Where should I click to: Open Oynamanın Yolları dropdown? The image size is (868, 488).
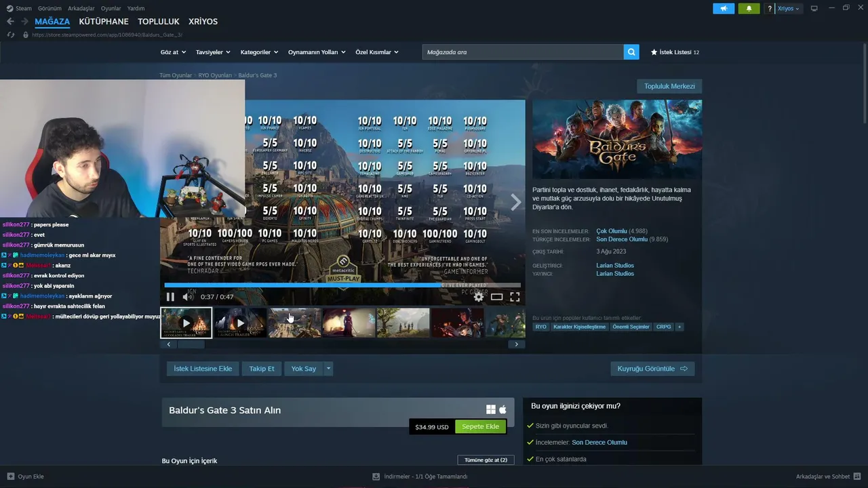click(317, 52)
